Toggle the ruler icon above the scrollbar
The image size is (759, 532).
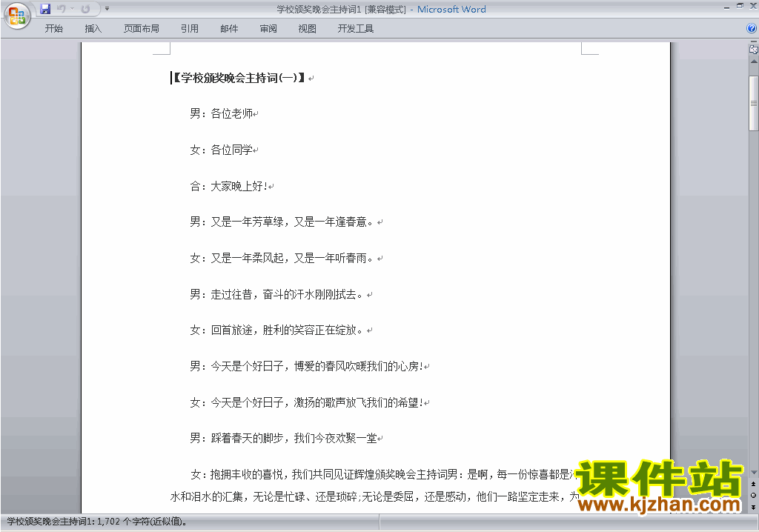[753, 49]
